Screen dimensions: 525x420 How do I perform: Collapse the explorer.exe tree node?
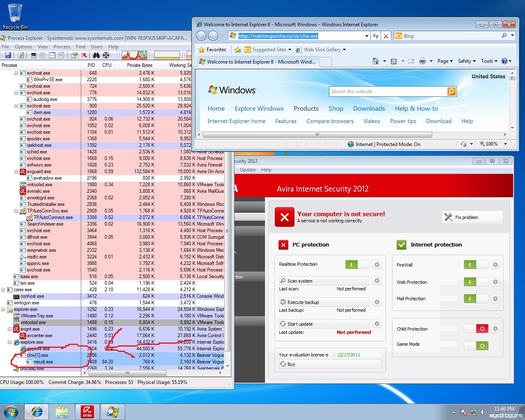click(3, 309)
